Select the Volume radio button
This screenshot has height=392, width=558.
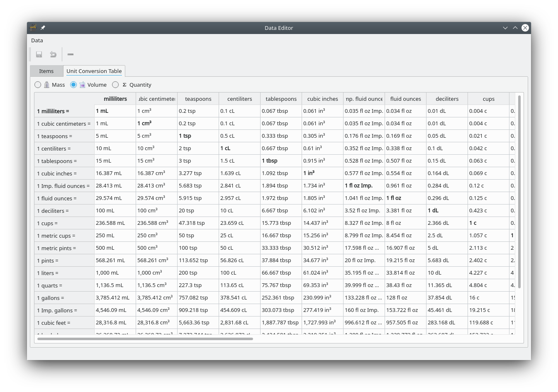coord(73,85)
